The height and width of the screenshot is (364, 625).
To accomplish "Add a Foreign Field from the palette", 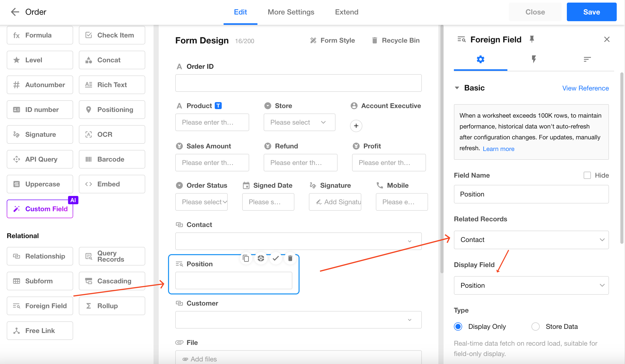I will [40, 306].
